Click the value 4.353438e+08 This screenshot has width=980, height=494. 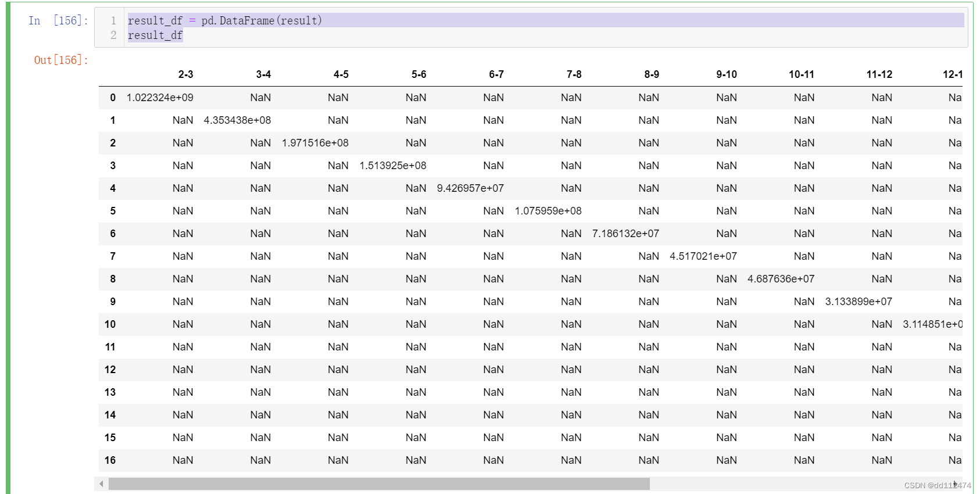click(237, 120)
